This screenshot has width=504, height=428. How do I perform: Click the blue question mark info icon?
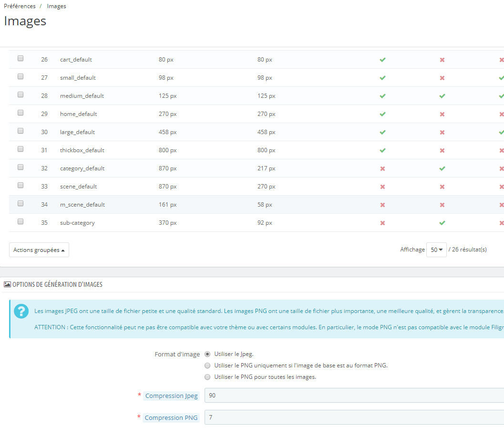coord(21,311)
